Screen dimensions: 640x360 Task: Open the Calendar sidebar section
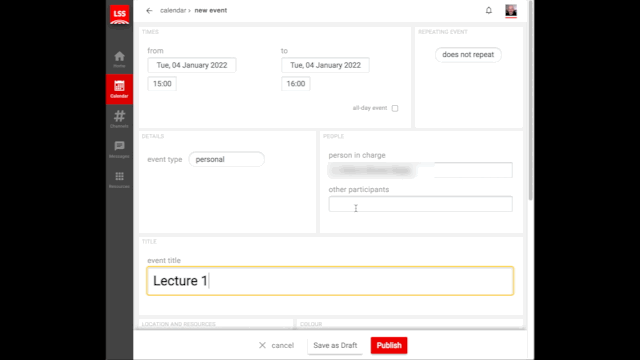[119, 89]
